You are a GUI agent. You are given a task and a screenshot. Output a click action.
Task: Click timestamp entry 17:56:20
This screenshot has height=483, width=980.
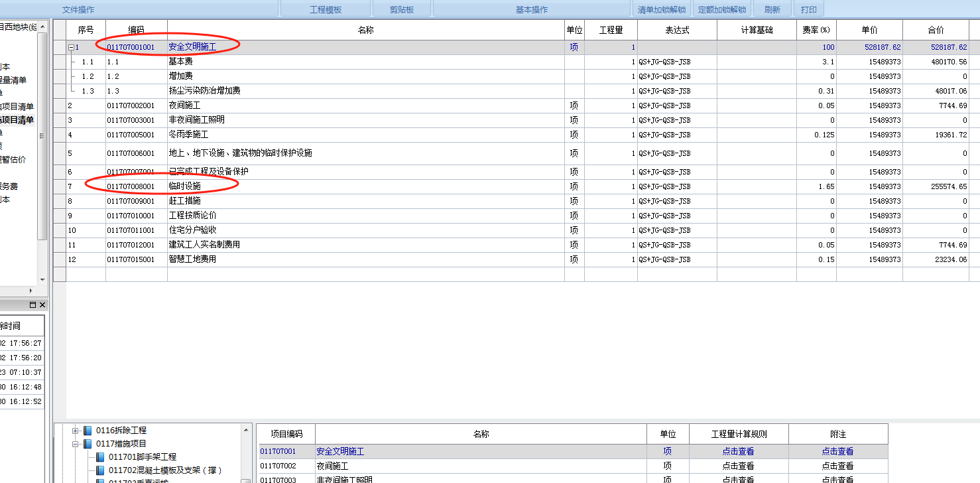(x=22, y=358)
